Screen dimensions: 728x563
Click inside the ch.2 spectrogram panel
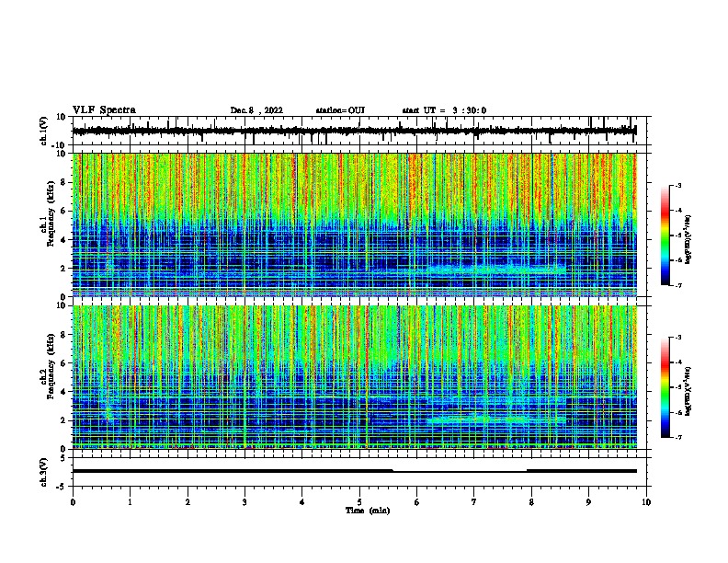[354, 377]
